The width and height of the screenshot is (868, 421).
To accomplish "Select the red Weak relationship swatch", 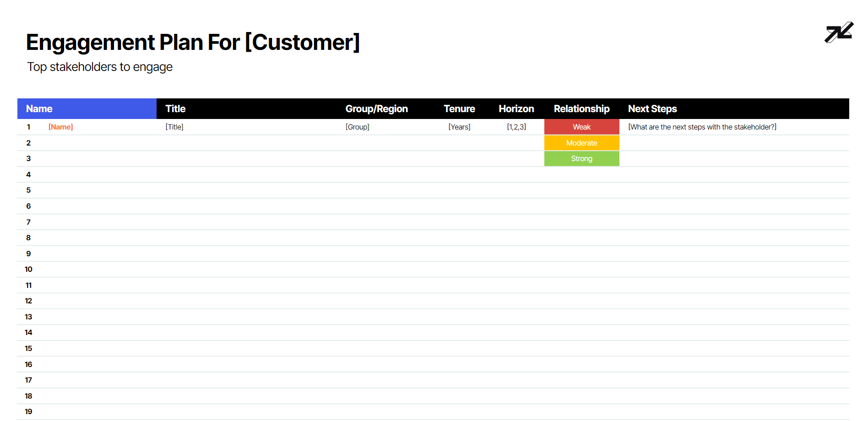I will coord(581,127).
